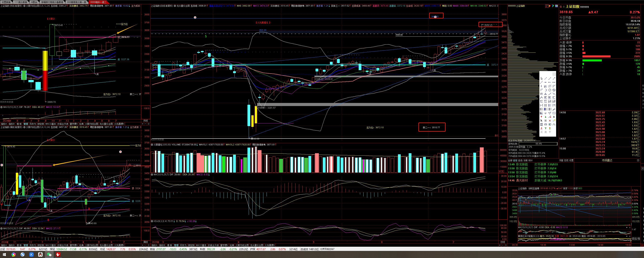644x258 pixels.
Task: Click 抄底主升浪 below the daily chart
Action: click(x=213, y=245)
